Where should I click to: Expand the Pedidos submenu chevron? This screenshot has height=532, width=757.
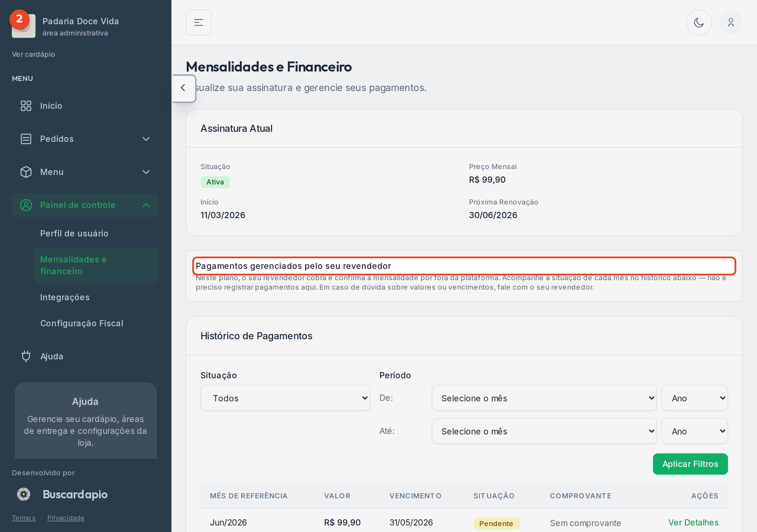(x=146, y=139)
